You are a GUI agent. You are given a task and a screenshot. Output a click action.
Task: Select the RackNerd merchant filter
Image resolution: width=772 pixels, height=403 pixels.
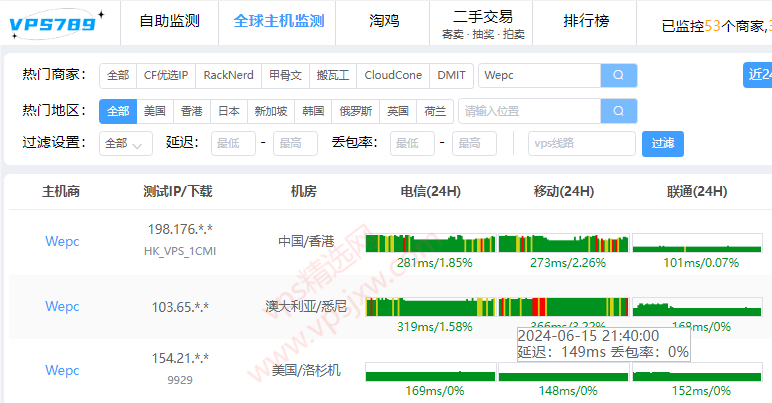click(x=228, y=75)
